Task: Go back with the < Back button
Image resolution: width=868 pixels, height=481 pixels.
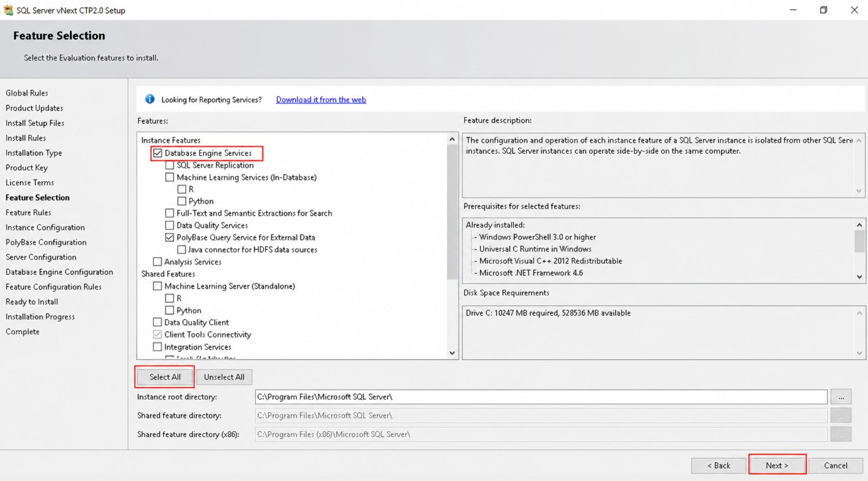Action: click(719, 465)
